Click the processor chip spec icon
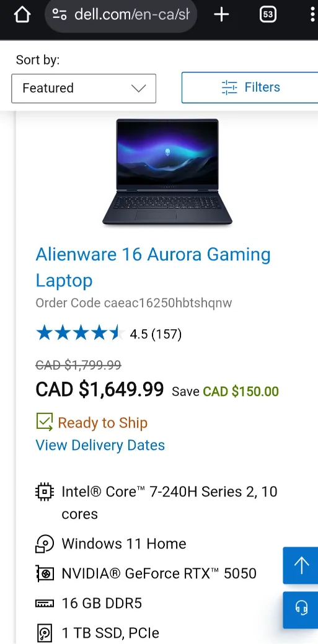318x644 pixels. tap(45, 492)
